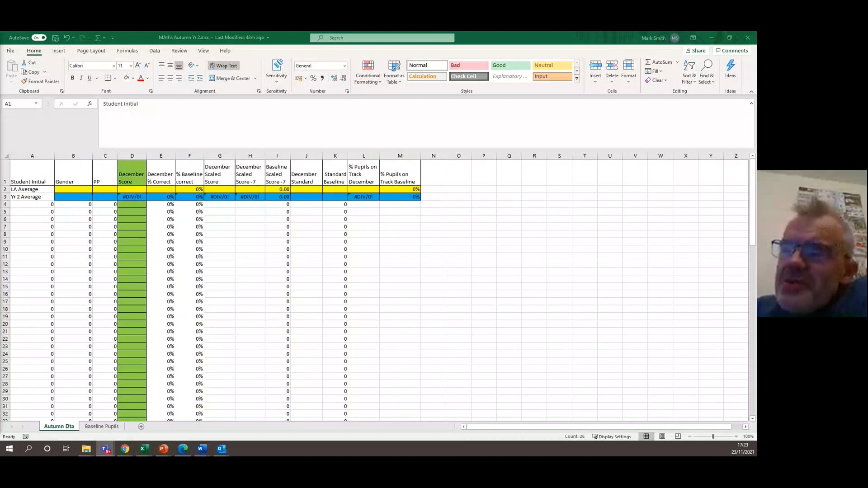
Task: Select the Format Painter tool
Action: [41, 81]
